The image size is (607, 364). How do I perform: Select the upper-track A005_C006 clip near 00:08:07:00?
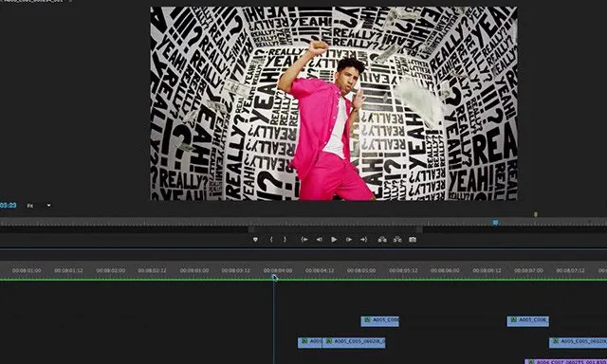point(528,321)
